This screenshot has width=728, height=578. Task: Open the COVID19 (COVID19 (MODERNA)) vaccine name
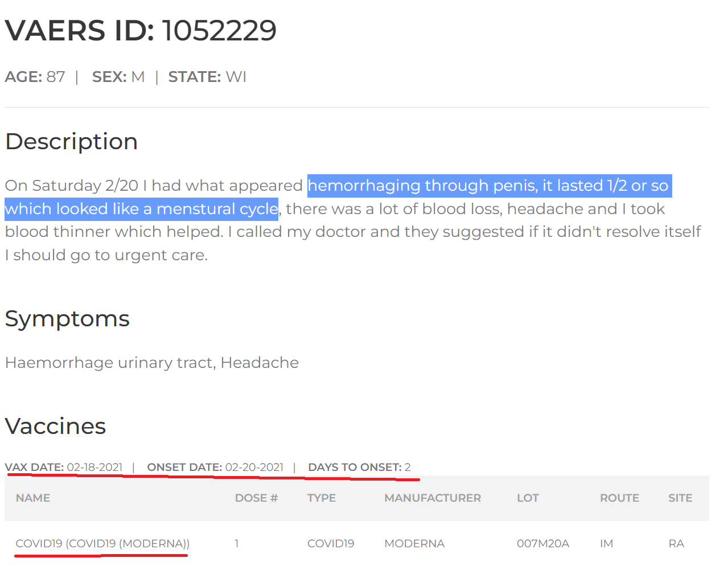click(x=102, y=544)
